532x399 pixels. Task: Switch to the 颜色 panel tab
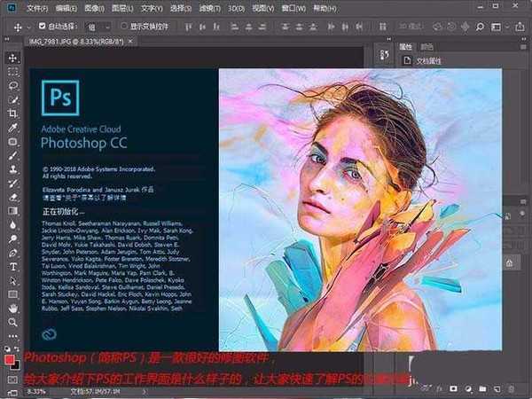click(427, 45)
